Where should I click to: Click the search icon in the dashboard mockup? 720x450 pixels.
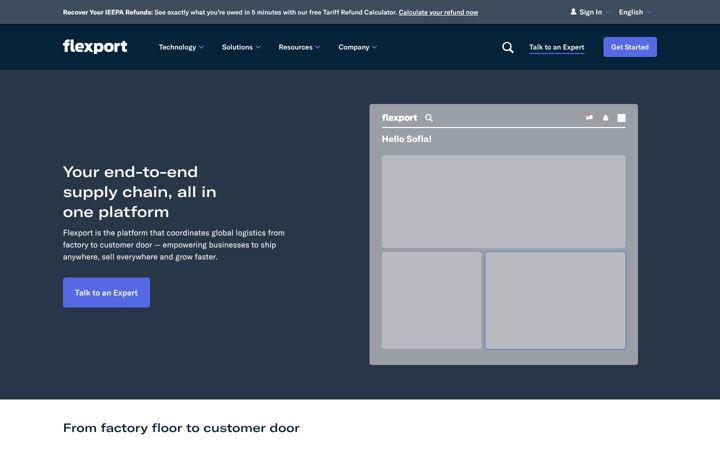coord(429,118)
